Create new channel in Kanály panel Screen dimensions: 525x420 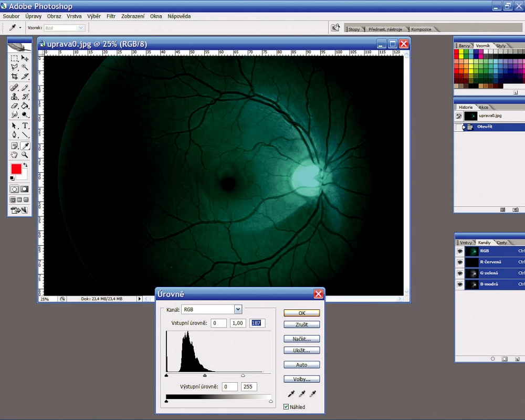[x=517, y=359]
